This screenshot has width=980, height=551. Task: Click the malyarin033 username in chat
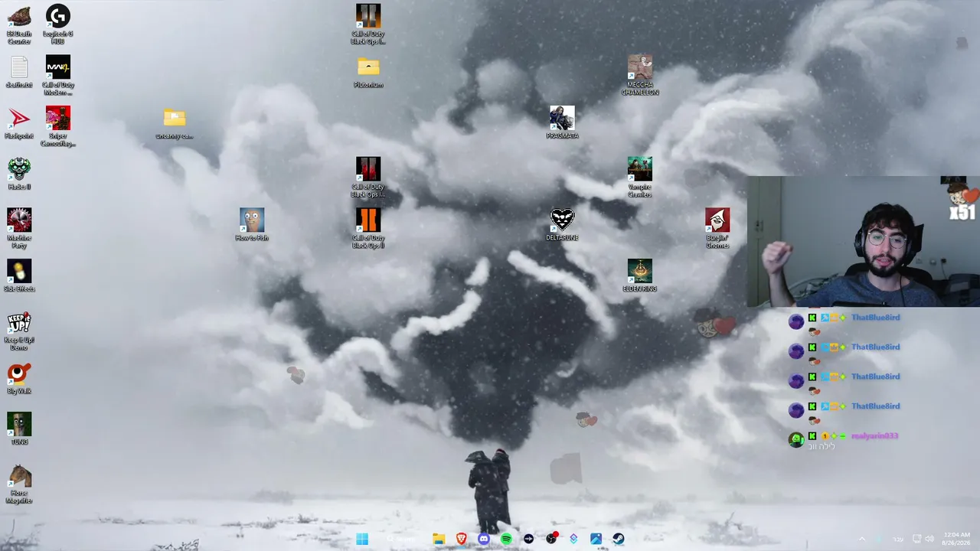(874, 436)
